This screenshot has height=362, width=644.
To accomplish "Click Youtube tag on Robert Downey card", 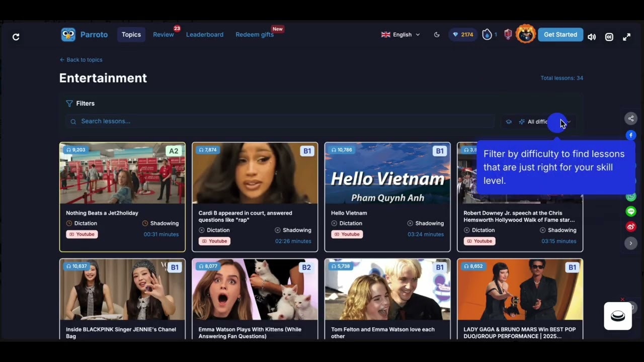I will click(x=479, y=241).
